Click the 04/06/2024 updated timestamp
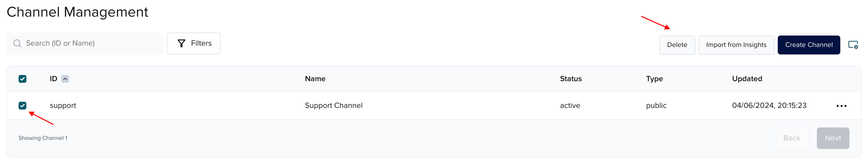Viewport: 868px width, 163px height. (769, 106)
